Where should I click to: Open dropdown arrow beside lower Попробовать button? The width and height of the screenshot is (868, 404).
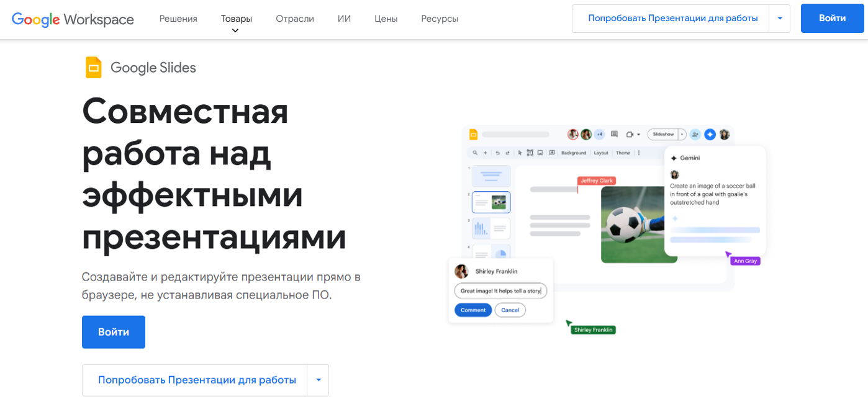coord(318,380)
